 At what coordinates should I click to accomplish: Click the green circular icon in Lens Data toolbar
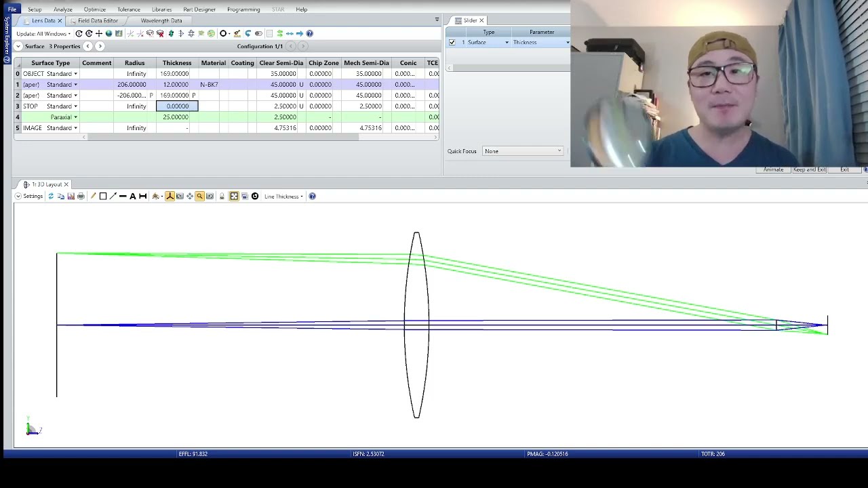point(211,33)
